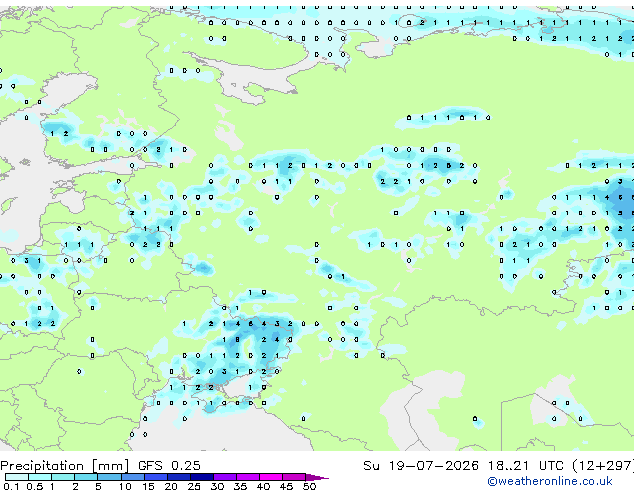
Task: Select the 5–10 mm legend swatch
Action: coord(110,477)
